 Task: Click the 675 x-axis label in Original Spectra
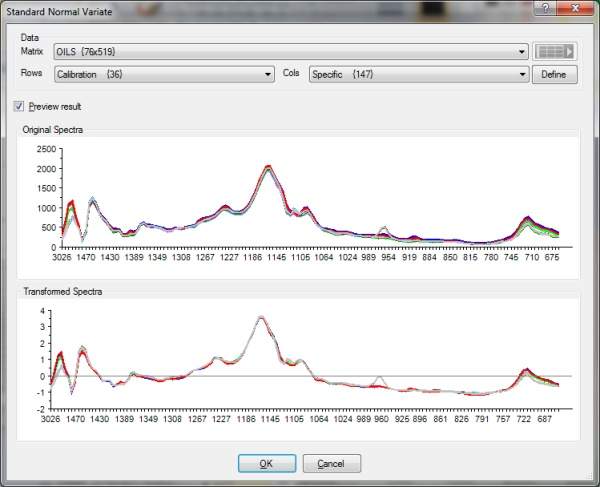[x=550, y=257]
